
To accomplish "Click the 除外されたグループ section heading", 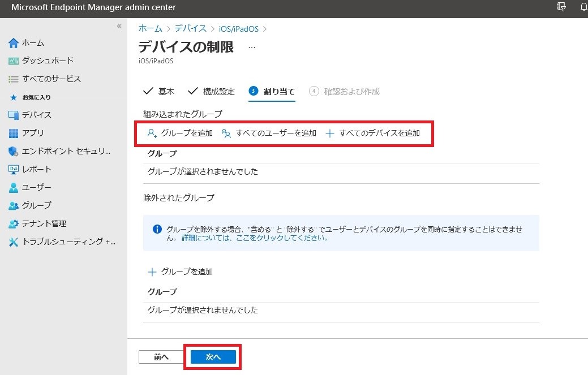I will (178, 198).
